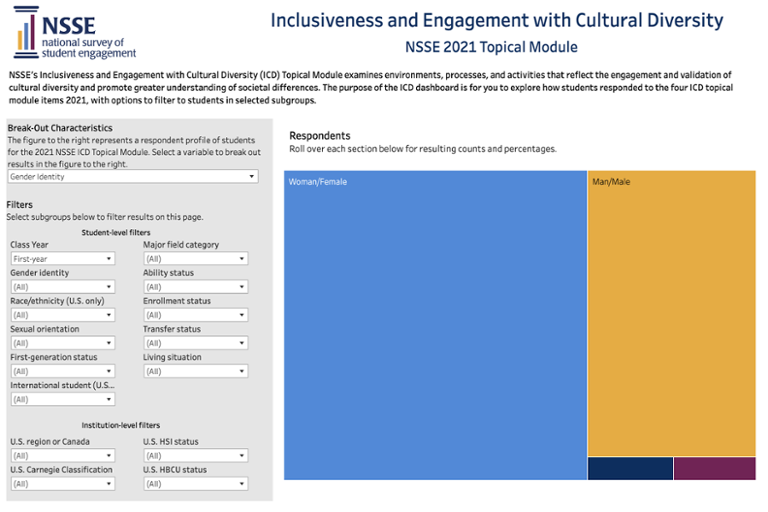
Task: Click the Roll over each section instruction text
Action: coord(423,149)
